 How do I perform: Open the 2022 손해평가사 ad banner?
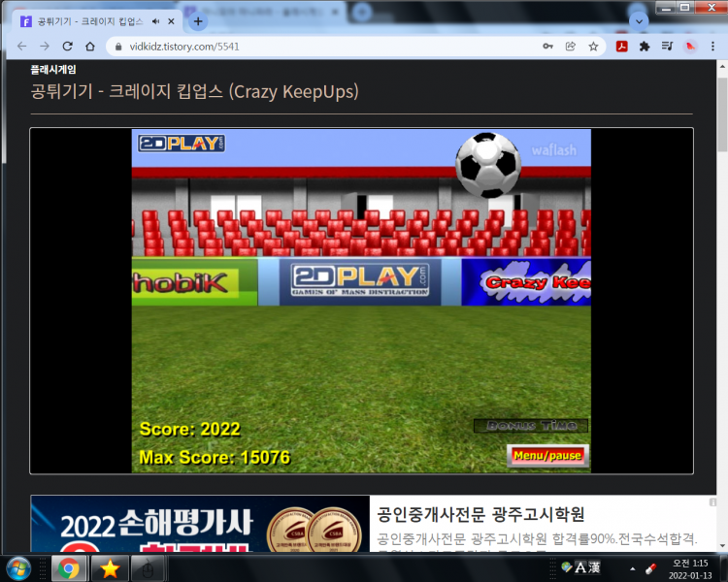(x=200, y=524)
